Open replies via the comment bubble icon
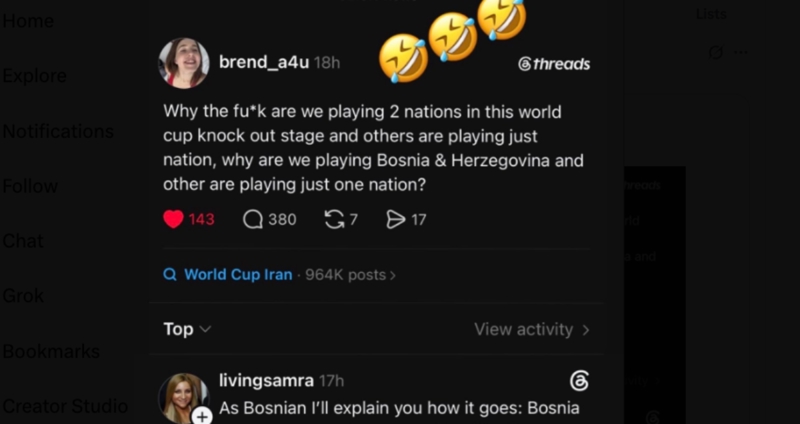800x424 pixels. pos(253,219)
